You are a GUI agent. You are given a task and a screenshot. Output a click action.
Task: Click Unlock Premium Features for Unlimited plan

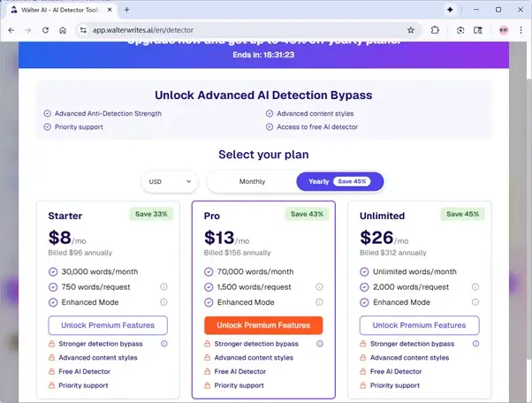419,325
